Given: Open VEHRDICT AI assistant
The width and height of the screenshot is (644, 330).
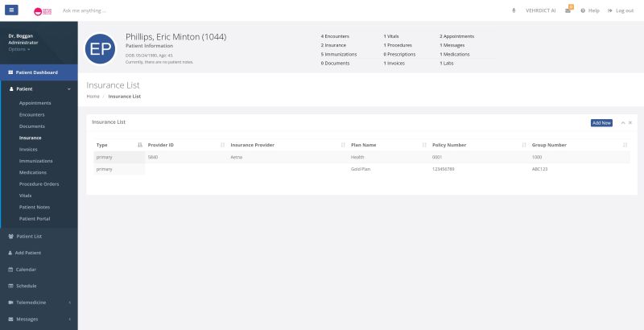Looking at the screenshot, I should 540,10.
